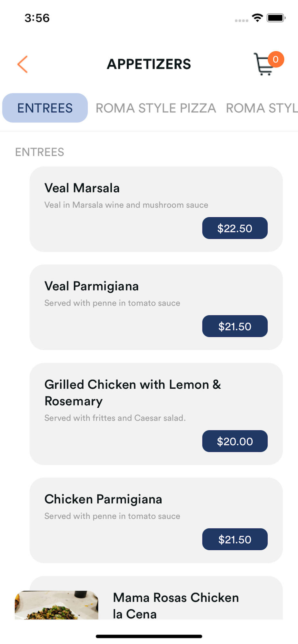Viewport: 298px width, 644px height.
Task: Tap the Wi-Fi status icon
Action: point(257,18)
